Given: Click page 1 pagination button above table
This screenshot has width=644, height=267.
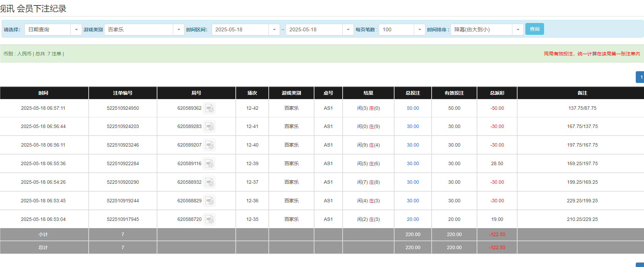Looking at the screenshot, I should pyautogui.click(x=640, y=77).
